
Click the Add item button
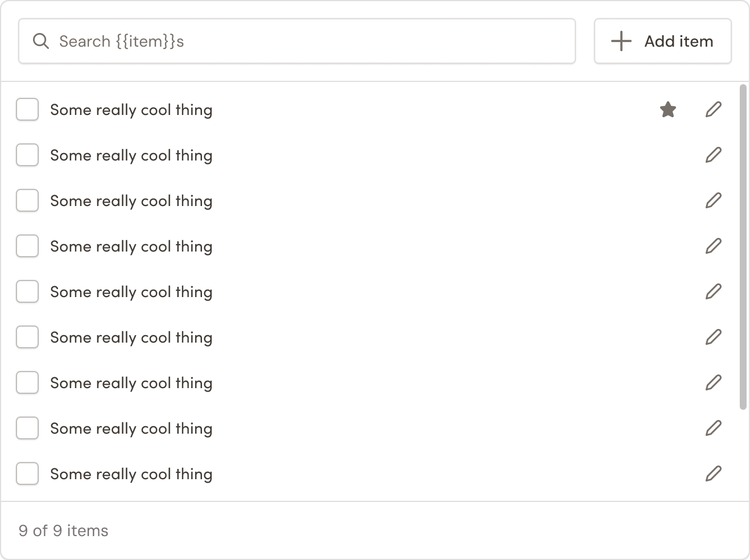pyautogui.click(x=663, y=41)
